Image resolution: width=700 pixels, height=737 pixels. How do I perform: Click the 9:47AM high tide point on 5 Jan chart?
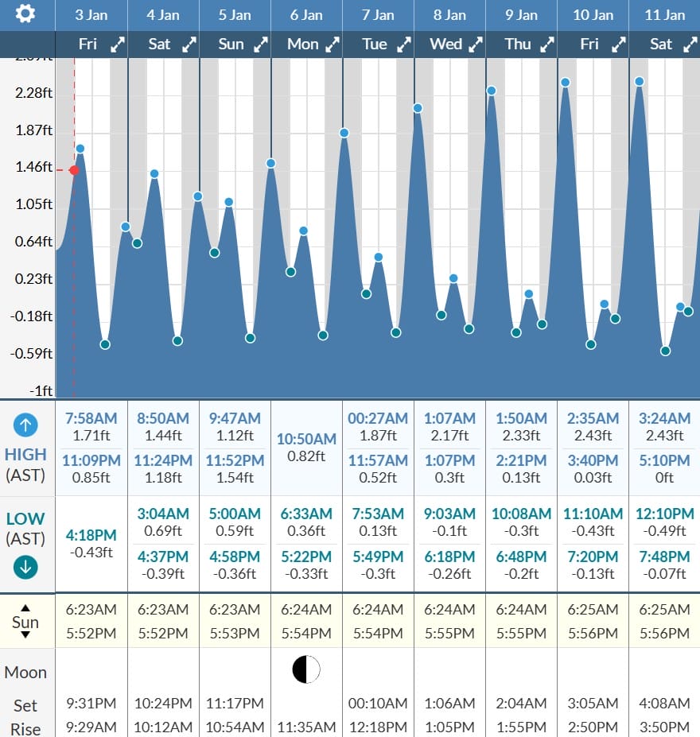coord(228,202)
